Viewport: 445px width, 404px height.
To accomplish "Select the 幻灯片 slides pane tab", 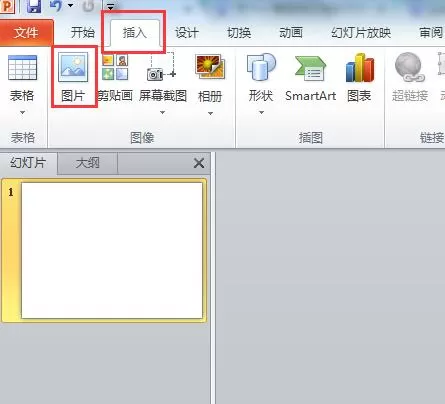I will tap(28, 163).
